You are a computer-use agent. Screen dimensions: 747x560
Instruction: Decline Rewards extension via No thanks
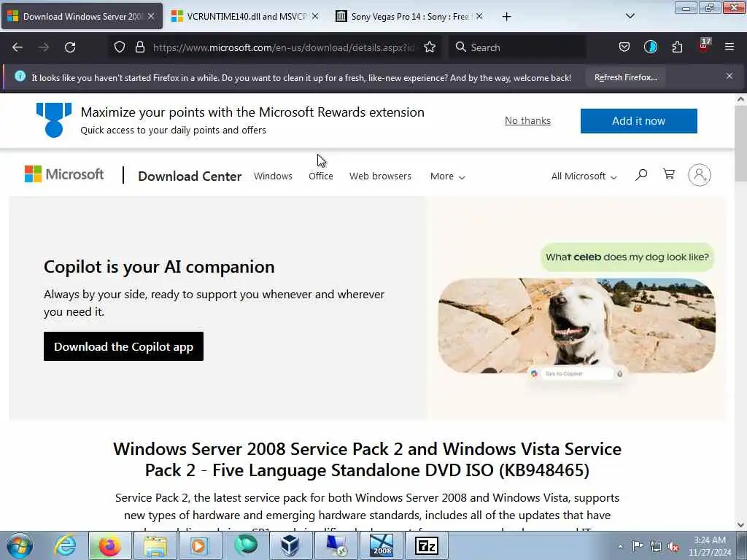coord(527,120)
